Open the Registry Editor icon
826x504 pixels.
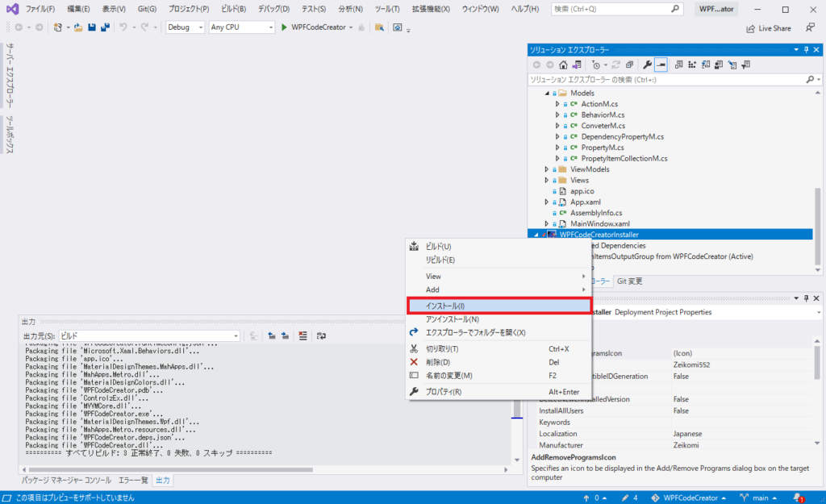pos(692,65)
